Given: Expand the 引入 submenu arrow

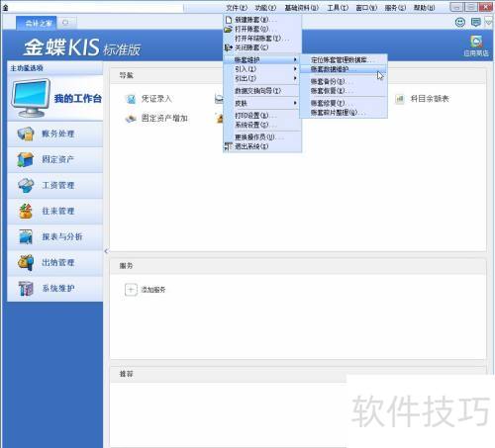Looking at the screenshot, I should [x=295, y=69].
